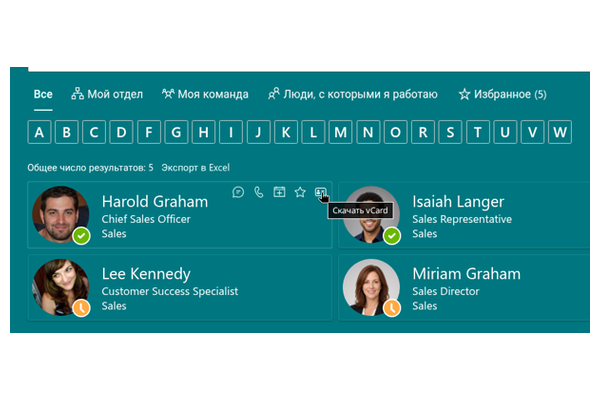Click Customer Success Specialist title text

[170, 291]
